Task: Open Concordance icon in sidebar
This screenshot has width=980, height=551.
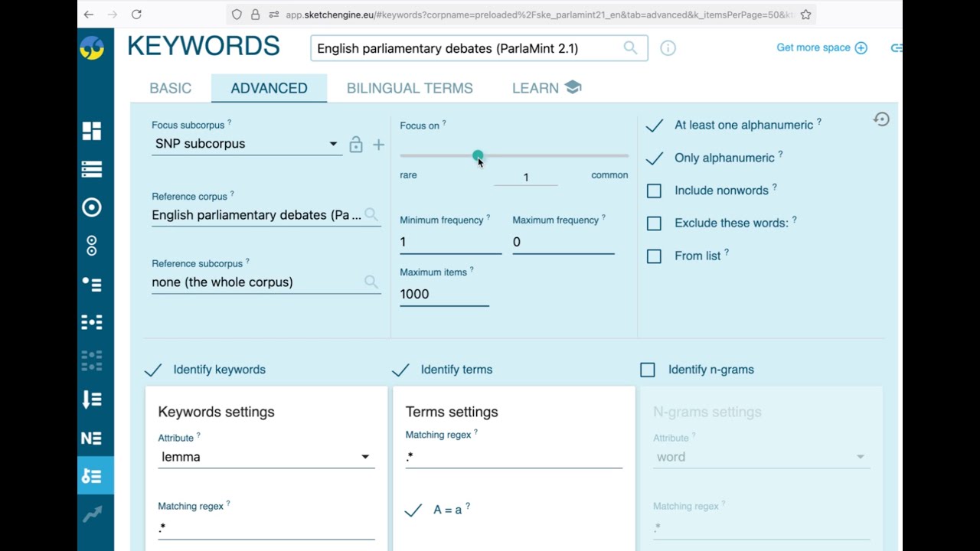Action: 92,284
